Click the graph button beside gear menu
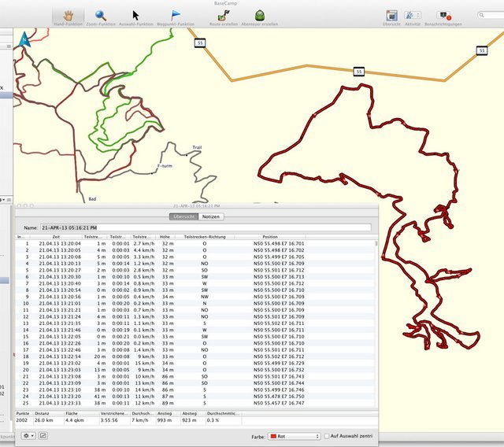This screenshot has height=447, width=504. pyautogui.click(x=43, y=435)
